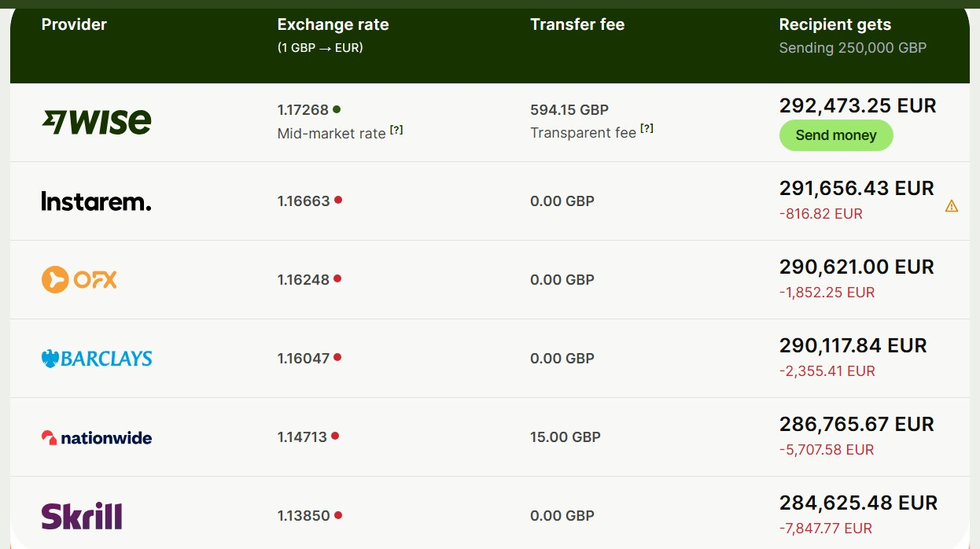Click the green dot next to 1.17268
The image size is (980, 549).
pos(337,109)
